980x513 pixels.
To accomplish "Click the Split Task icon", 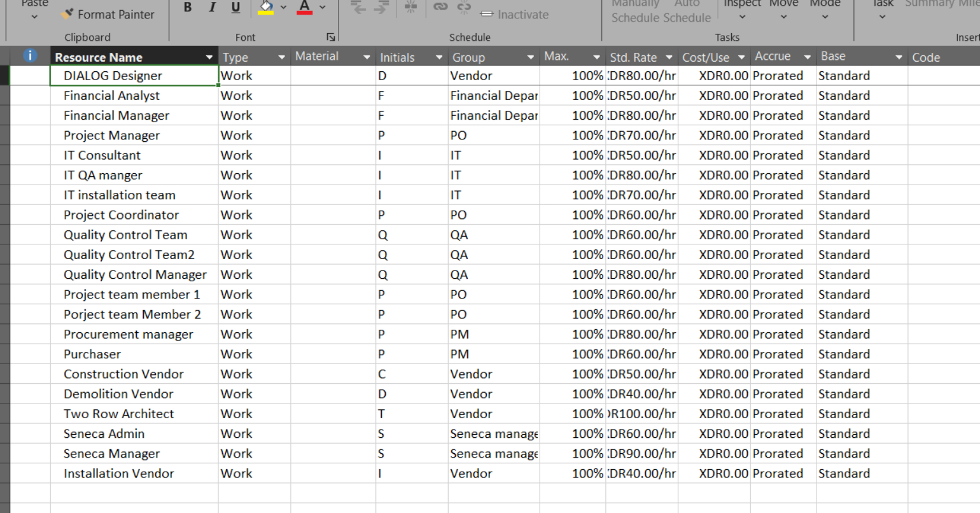I will (x=411, y=8).
